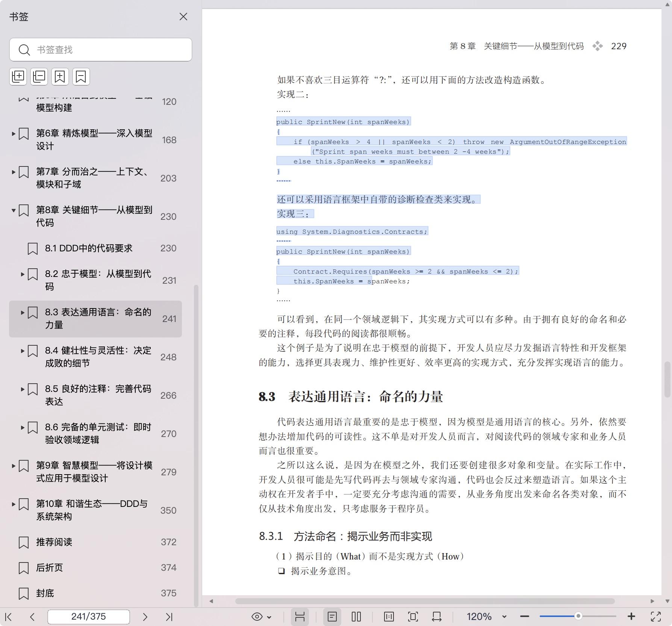Jump to last page
The width and height of the screenshot is (672, 626).
click(x=169, y=617)
